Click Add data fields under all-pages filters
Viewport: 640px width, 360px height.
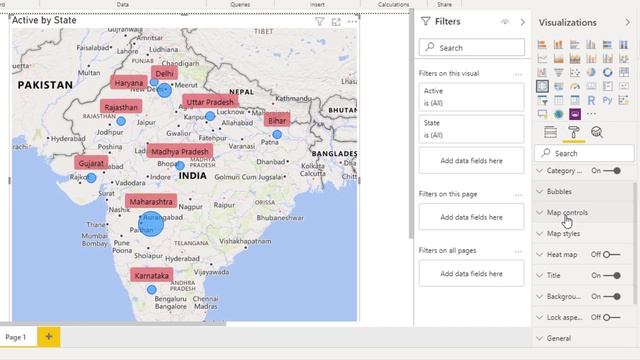[471, 273]
